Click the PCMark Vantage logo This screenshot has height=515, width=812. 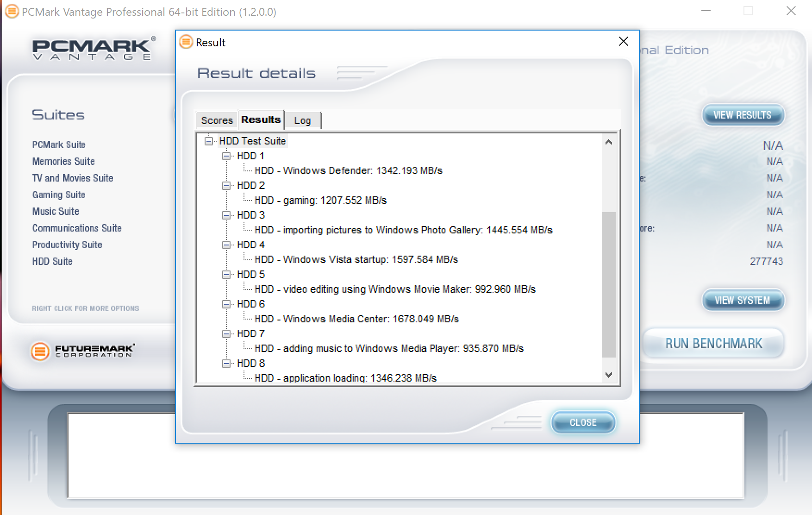point(93,50)
